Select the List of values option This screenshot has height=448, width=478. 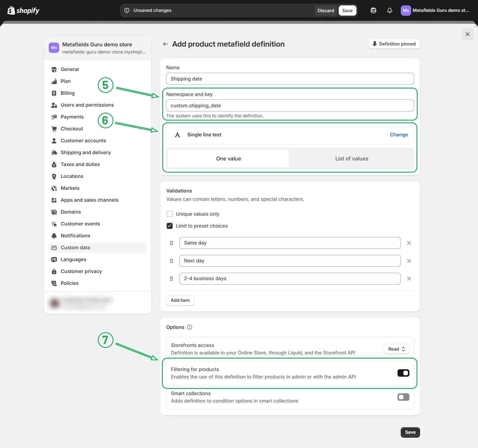coord(352,159)
